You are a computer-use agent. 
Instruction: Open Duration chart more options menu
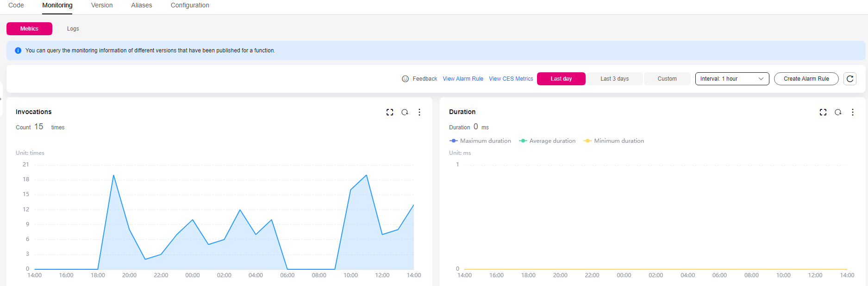click(853, 112)
